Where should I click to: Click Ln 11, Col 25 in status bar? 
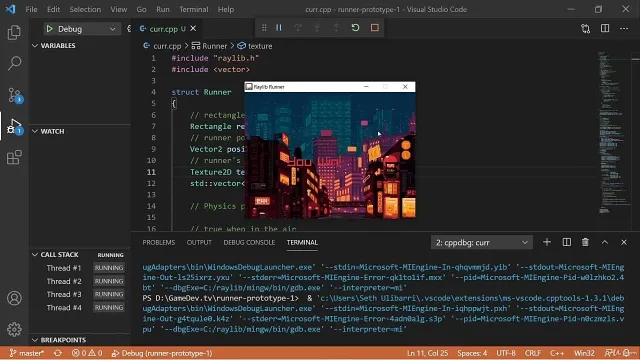point(427,353)
